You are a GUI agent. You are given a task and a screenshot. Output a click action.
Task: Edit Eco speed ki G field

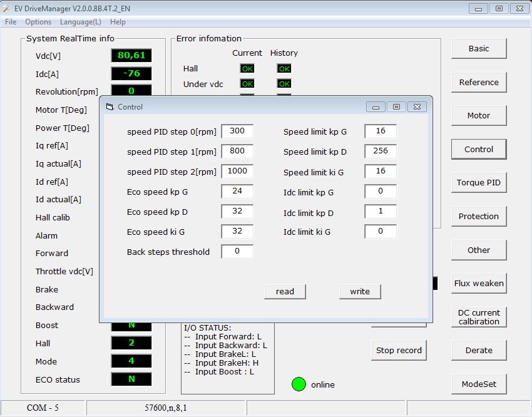(x=237, y=231)
